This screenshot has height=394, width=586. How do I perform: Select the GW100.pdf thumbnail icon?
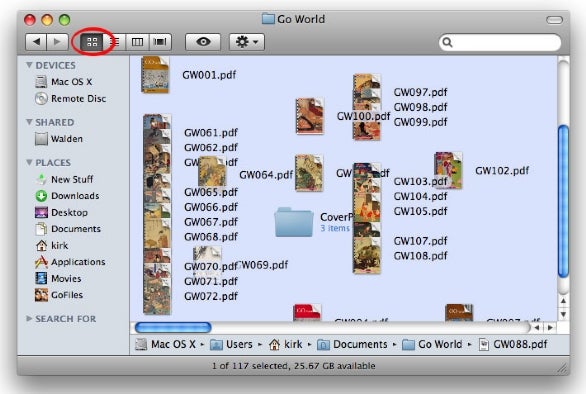click(x=309, y=116)
